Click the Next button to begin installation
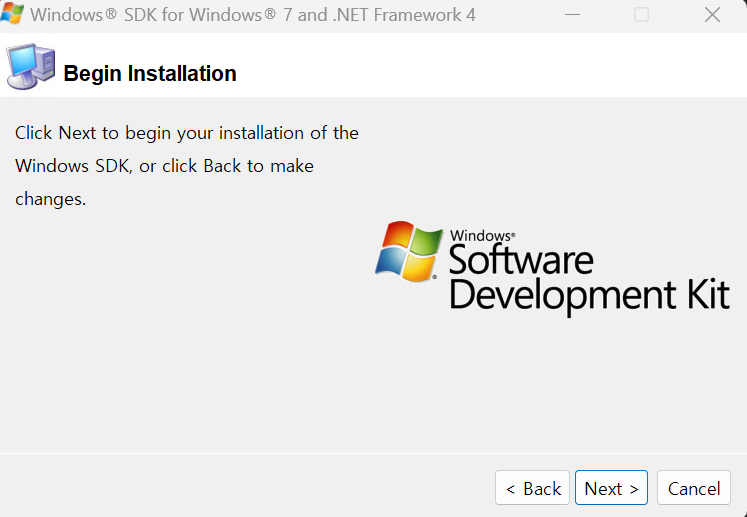The image size is (747, 517). [x=611, y=487]
